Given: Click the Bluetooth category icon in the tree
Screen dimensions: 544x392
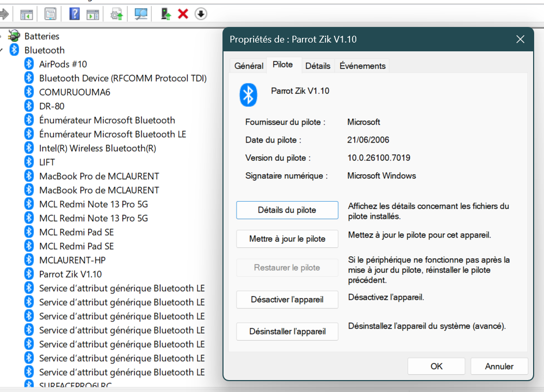Looking at the screenshot, I should pos(14,50).
